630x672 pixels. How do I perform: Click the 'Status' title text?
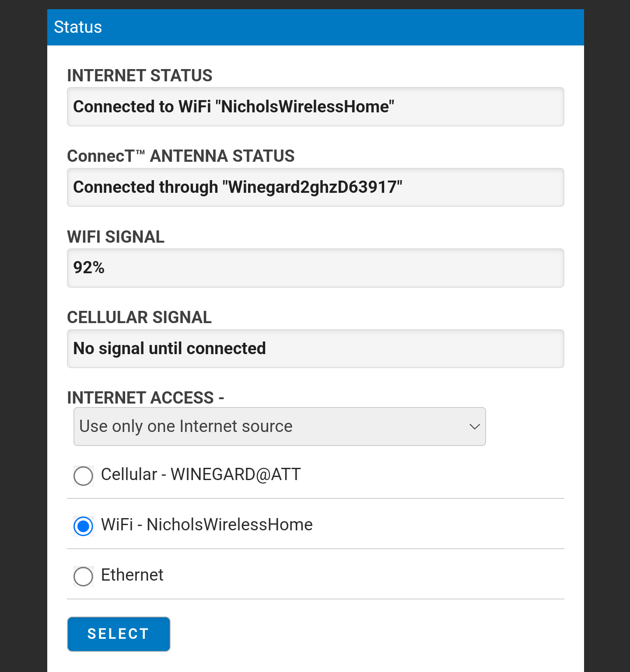coord(78,27)
